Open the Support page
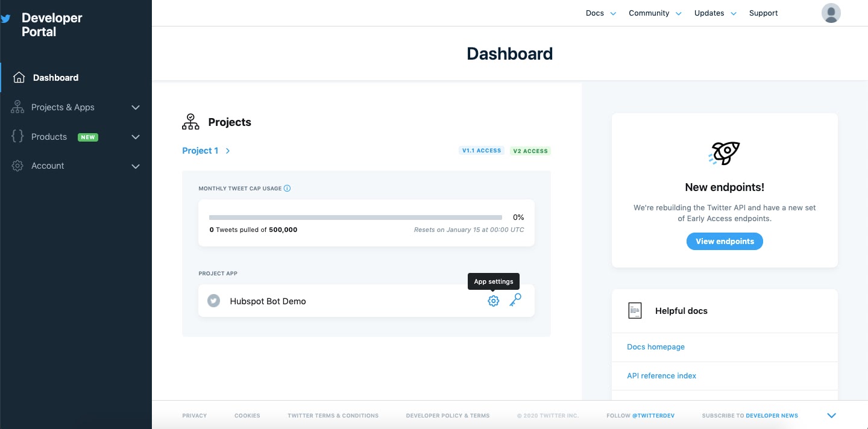This screenshot has height=429, width=868. click(763, 13)
